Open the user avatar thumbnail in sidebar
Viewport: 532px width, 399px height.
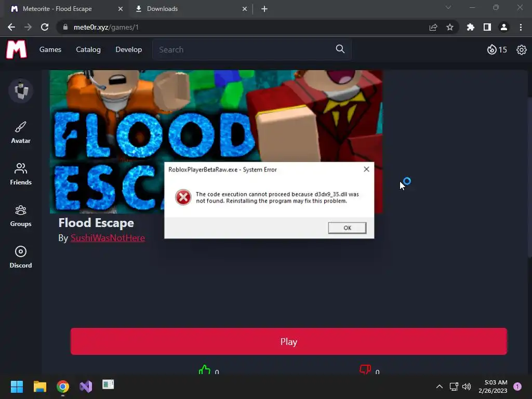21,90
